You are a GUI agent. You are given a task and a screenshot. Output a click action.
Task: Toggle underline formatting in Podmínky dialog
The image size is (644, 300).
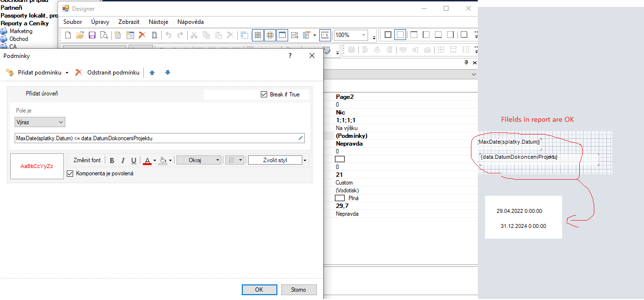134,160
